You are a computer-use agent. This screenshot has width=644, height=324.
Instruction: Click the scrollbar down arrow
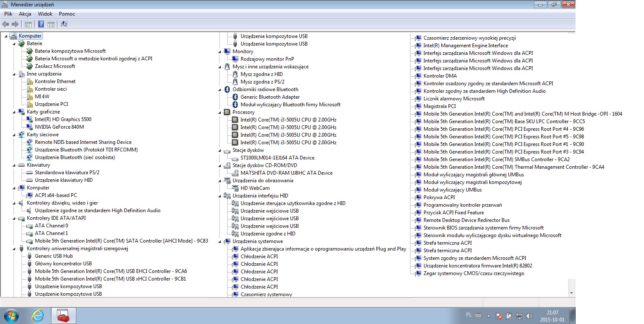point(572,293)
